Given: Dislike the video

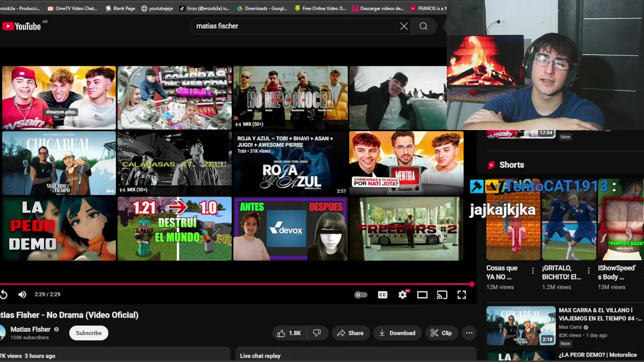Looking at the screenshot, I should pyautogui.click(x=317, y=333).
